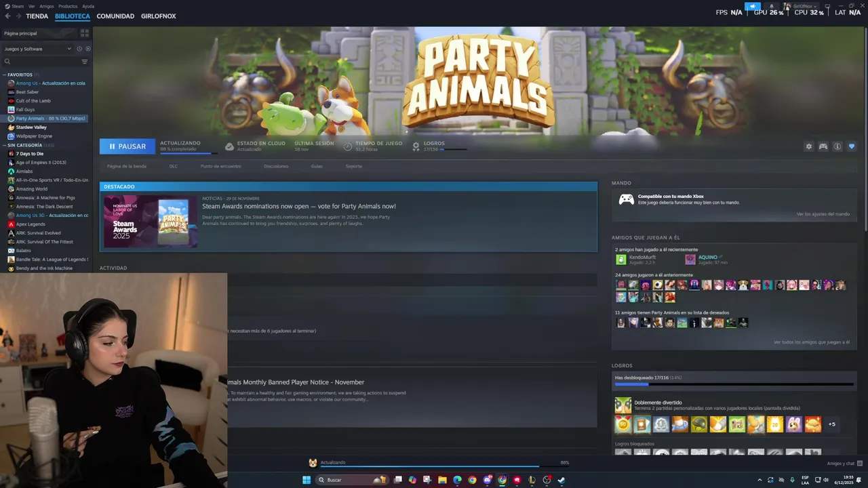Open Steam notifications bell
Screen dimensions: 868x488
coord(771,6)
